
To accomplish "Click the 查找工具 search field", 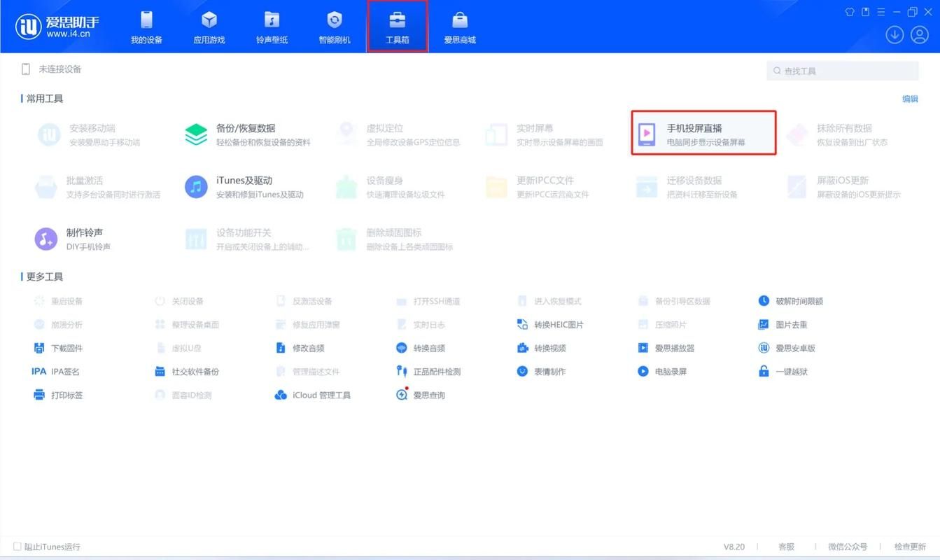I will click(x=843, y=71).
